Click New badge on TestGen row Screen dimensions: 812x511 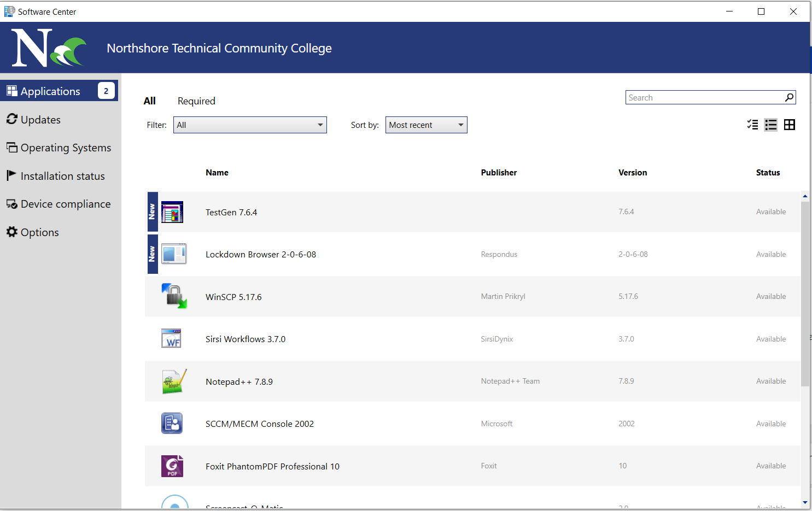[x=153, y=212]
